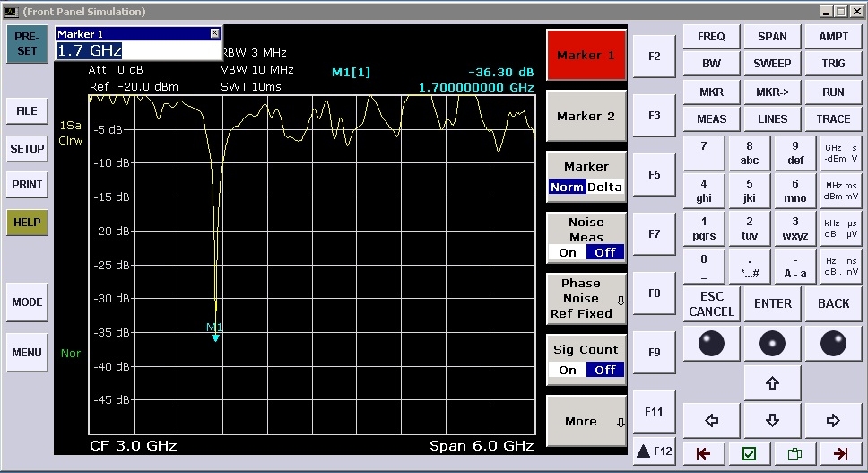Click the 5 jkl keypad key

click(x=749, y=191)
